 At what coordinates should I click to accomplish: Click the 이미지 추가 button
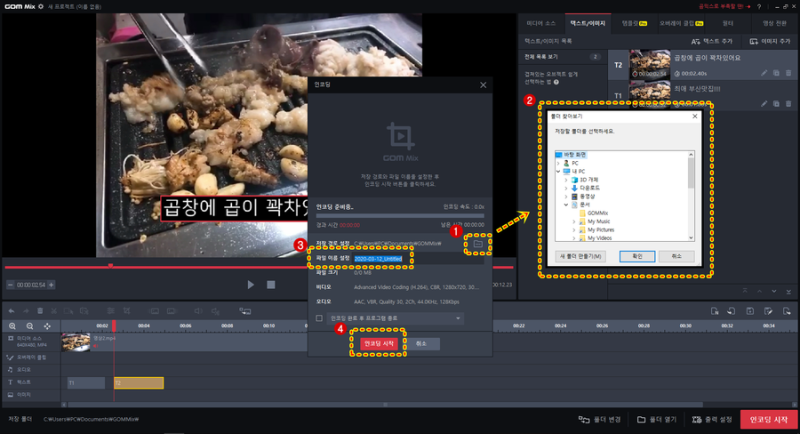click(770, 41)
